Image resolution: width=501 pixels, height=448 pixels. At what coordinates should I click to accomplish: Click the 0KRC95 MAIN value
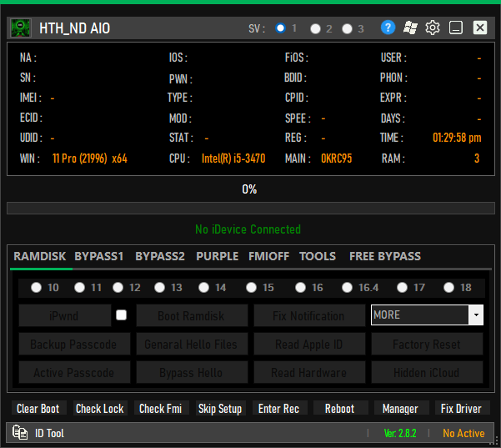point(337,159)
